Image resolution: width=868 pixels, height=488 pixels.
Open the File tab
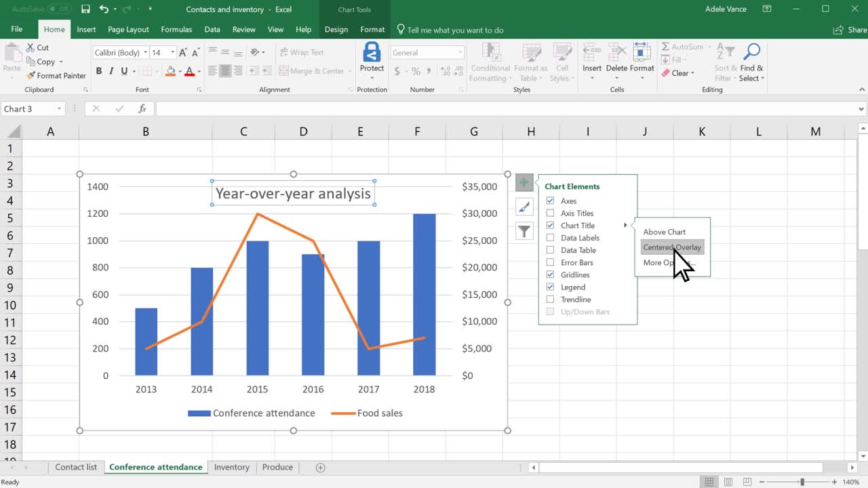coord(17,29)
